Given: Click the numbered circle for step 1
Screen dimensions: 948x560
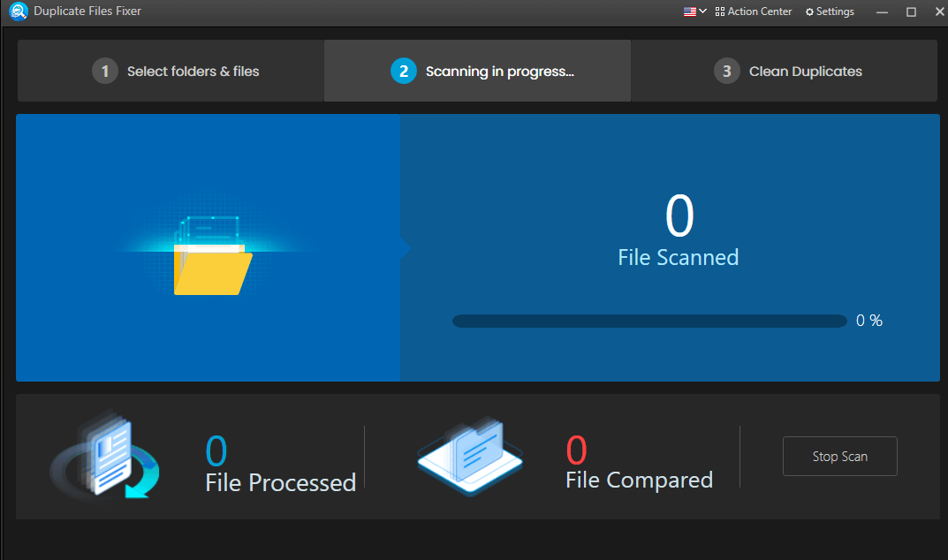Looking at the screenshot, I should coord(104,71).
